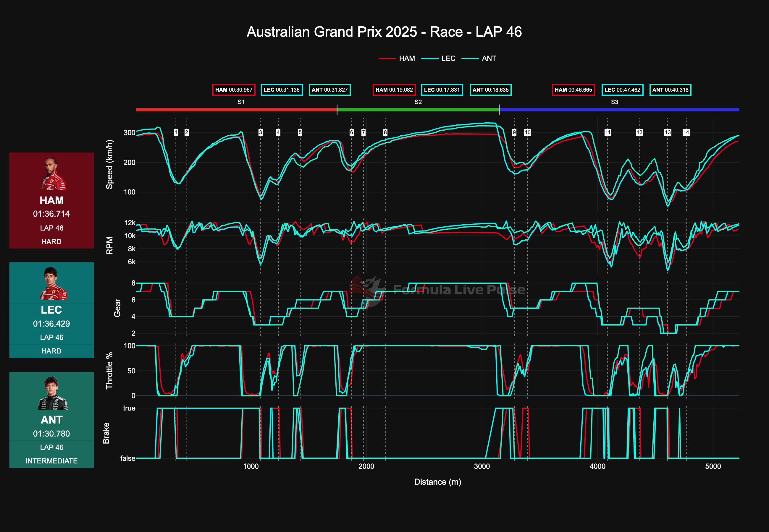Click the ANT 00:31.827 sector 1 time box
769x532 pixels.
[329, 90]
